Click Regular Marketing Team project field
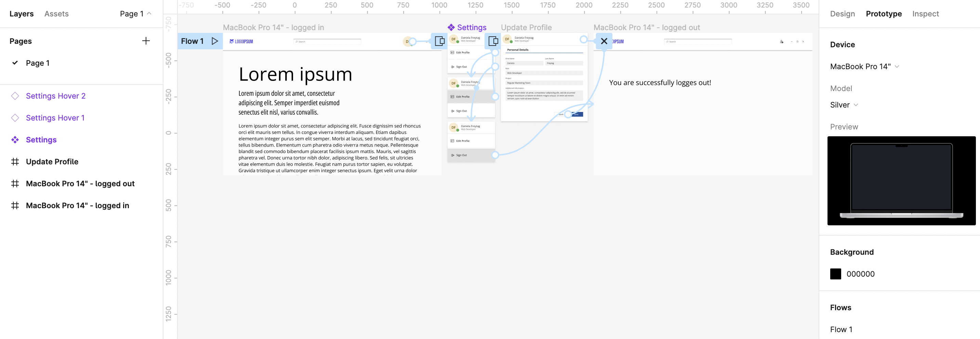This screenshot has height=339, width=980. click(544, 83)
